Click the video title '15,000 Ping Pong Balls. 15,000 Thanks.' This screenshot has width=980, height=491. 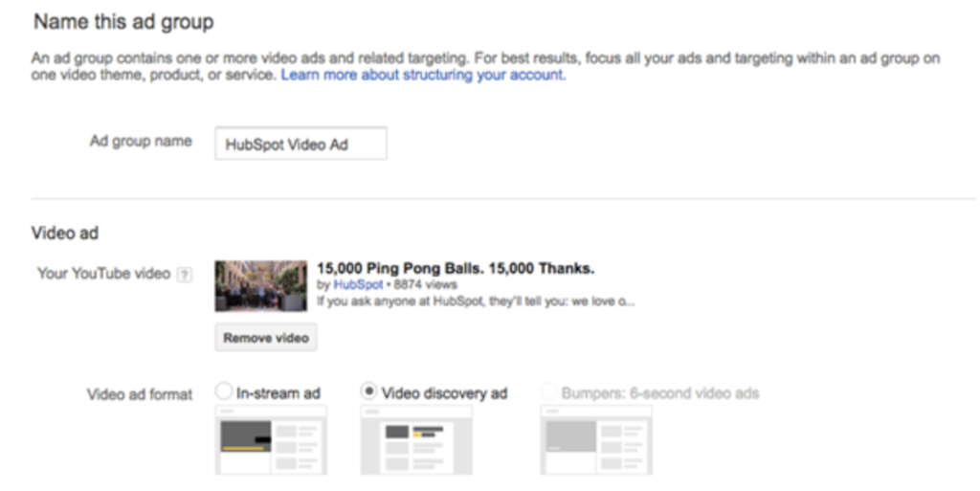(x=456, y=269)
